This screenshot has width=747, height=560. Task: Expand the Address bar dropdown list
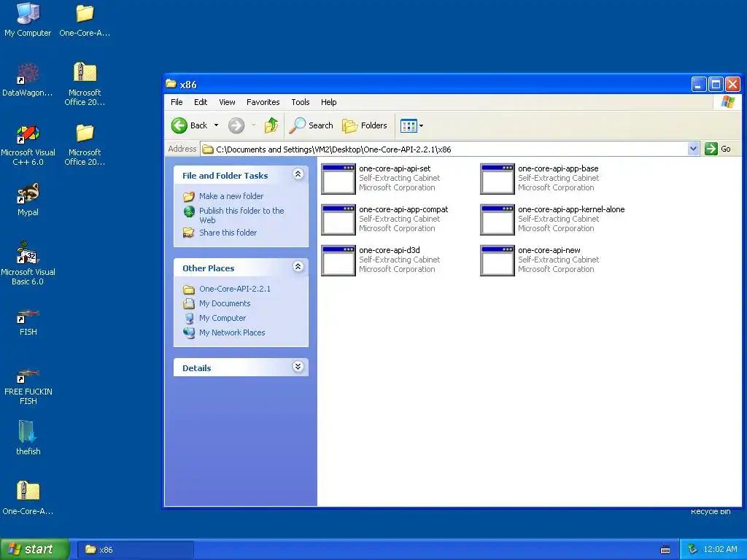tap(693, 149)
